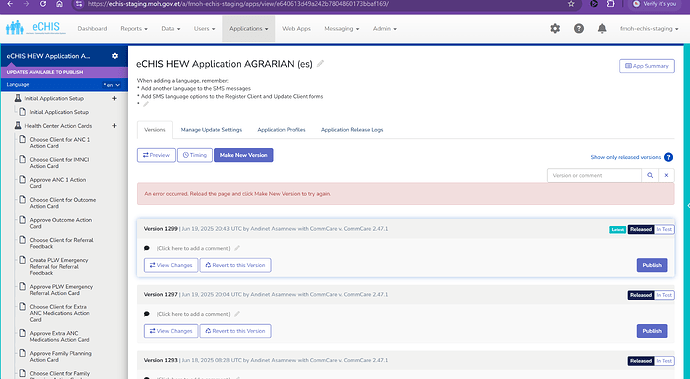Open the Users dropdown menu
The height and width of the screenshot is (379, 690).
tap(204, 29)
